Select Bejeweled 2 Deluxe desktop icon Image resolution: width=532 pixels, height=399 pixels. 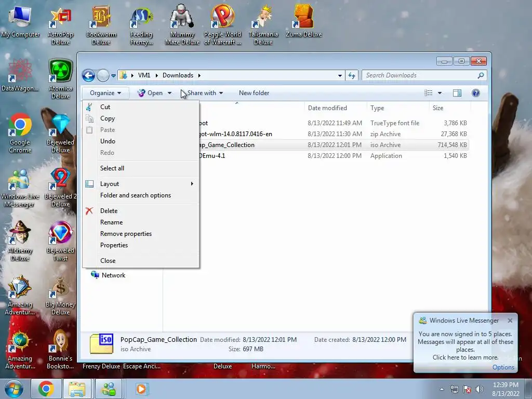[60, 187]
